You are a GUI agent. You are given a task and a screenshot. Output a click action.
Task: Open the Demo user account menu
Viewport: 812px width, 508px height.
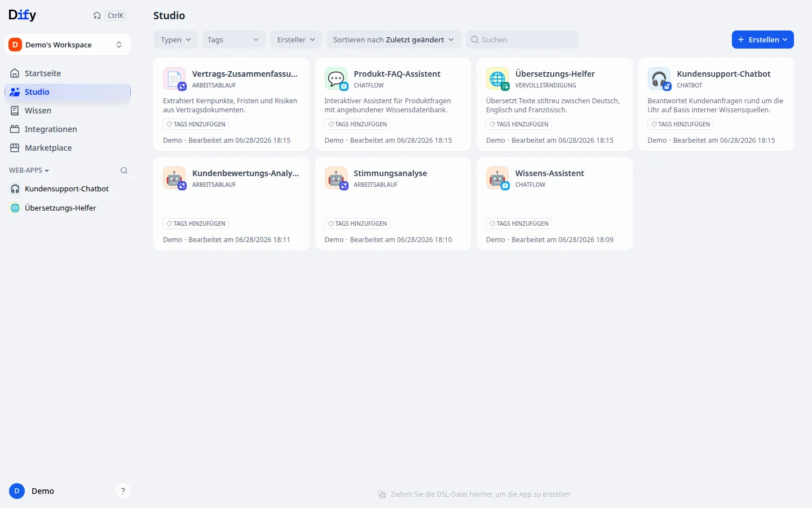[32, 491]
